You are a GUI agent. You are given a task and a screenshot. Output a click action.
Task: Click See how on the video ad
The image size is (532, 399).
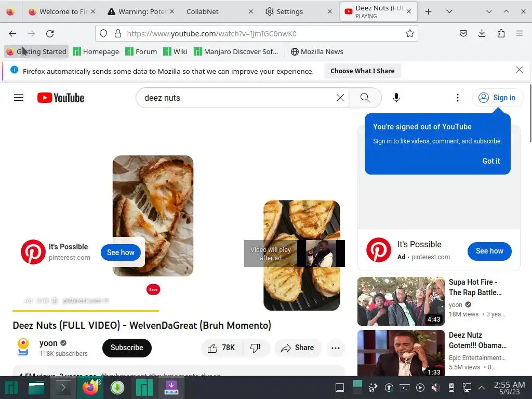(121, 252)
